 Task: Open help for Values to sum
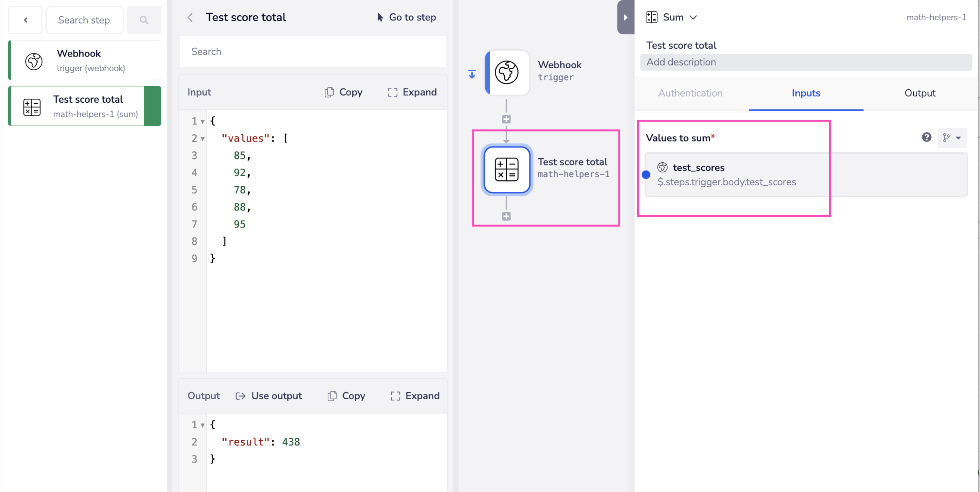pyautogui.click(x=926, y=137)
